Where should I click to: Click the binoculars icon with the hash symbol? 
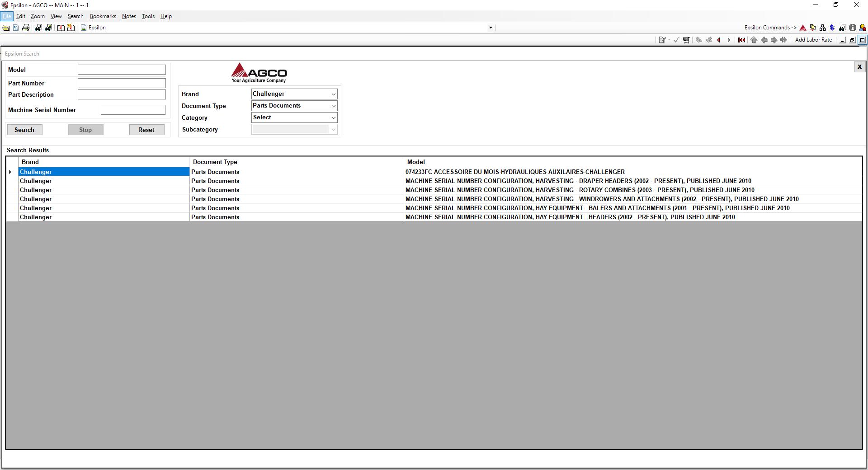pyautogui.click(x=38, y=28)
